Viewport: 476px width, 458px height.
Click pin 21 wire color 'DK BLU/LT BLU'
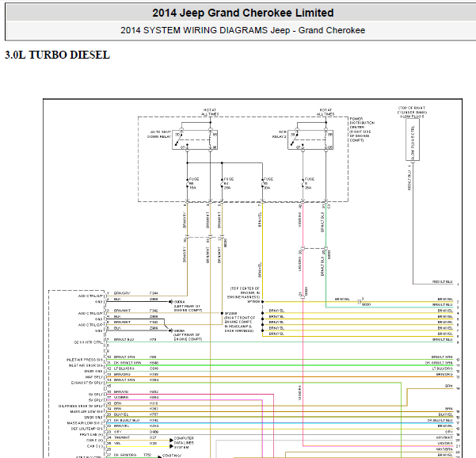tap(127, 420)
